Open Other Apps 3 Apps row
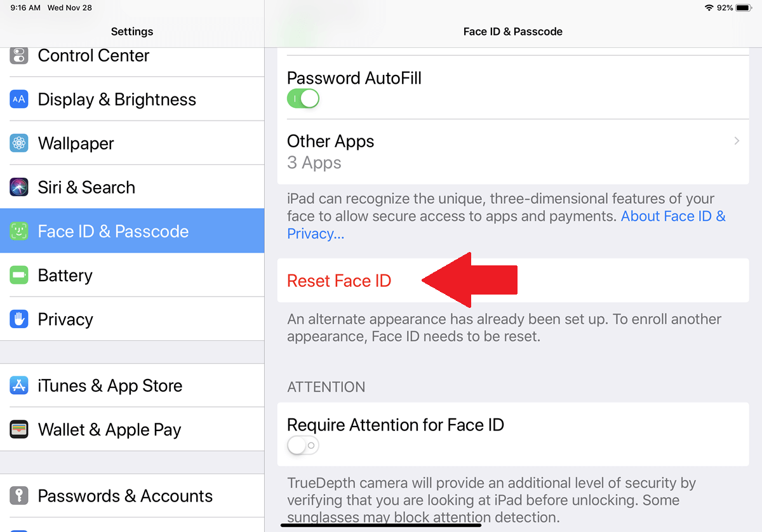The height and width of the screenshot is (532, 762). (x=508, y=152)
